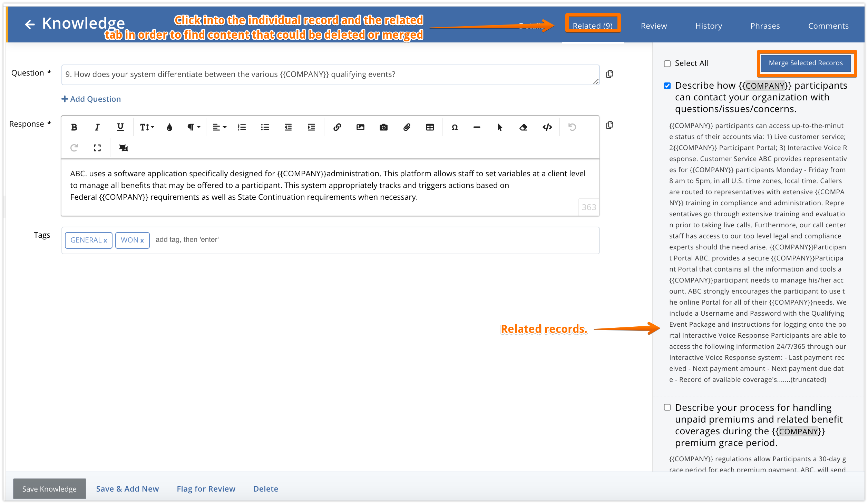Open the Related (9) tab
This screenshot has width=868, height=504.
pyautogui.click(x=593, y=26)
